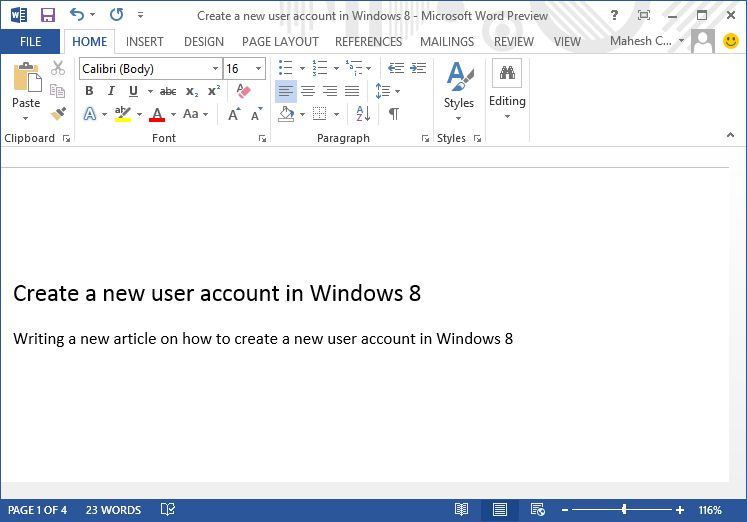747x522 pixels.
Task: Copy selection using the Copy icon
Action: 58,90
